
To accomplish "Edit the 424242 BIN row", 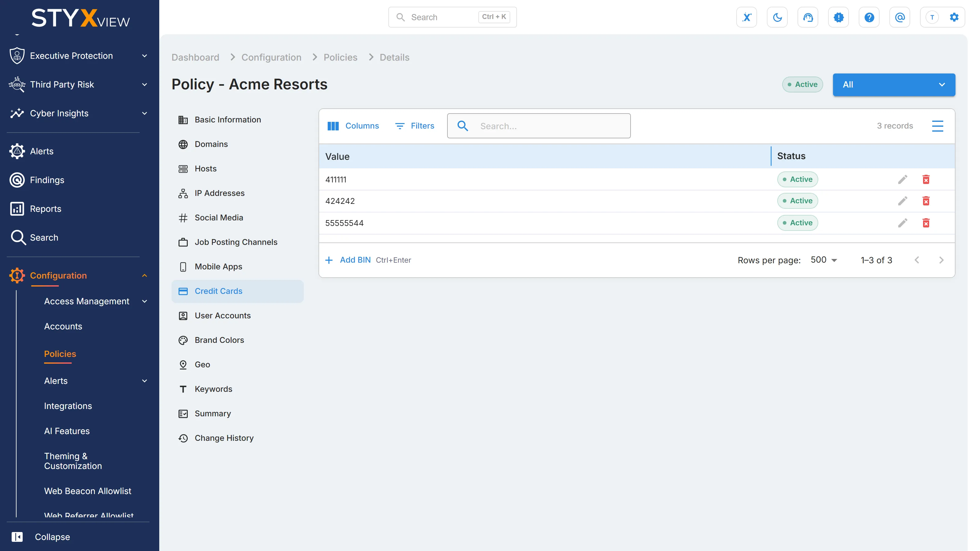I will 903,201.
